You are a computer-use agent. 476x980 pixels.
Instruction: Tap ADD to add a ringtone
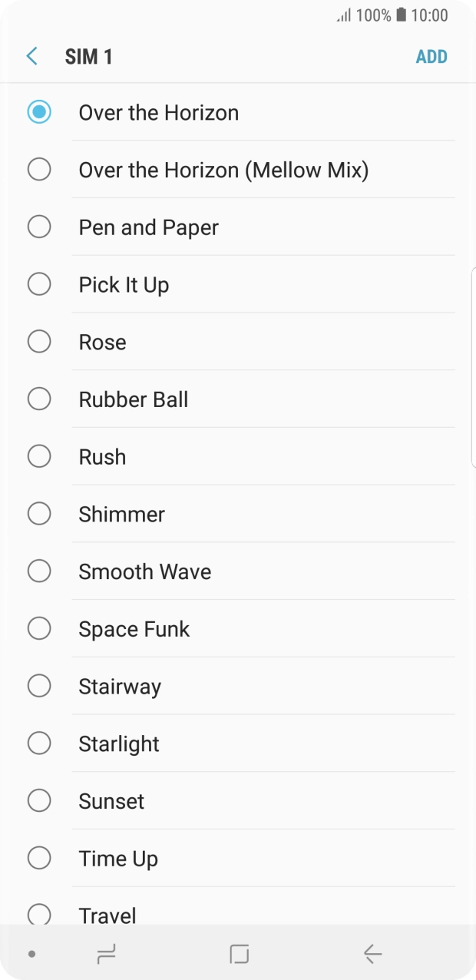tap(431, 57)
